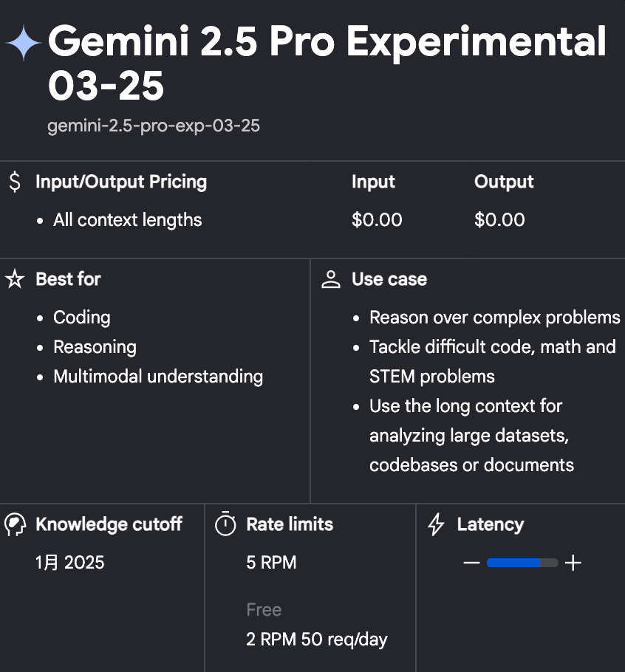The image size is (625, 672).
Task: Open the Knowledge cutoff panel
Action: [109, 524]
